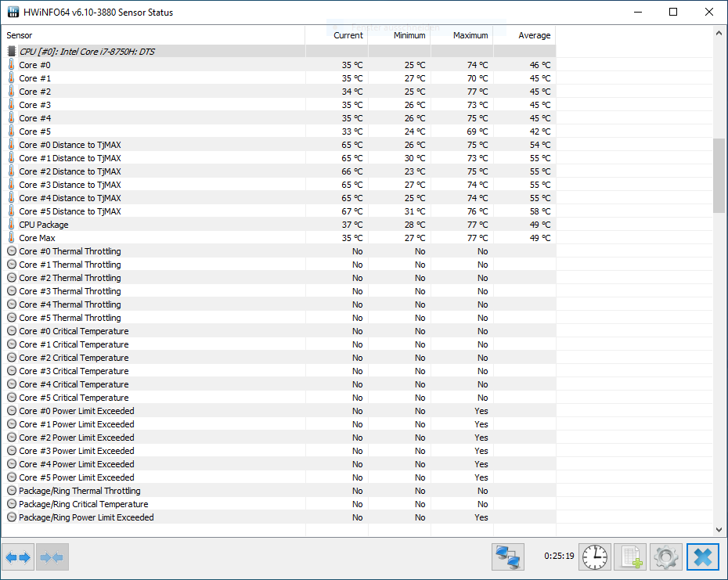Screen dimensions: 728x580
Task: Select Core #4 Thermal Throttling row
Action: point(279,304)
